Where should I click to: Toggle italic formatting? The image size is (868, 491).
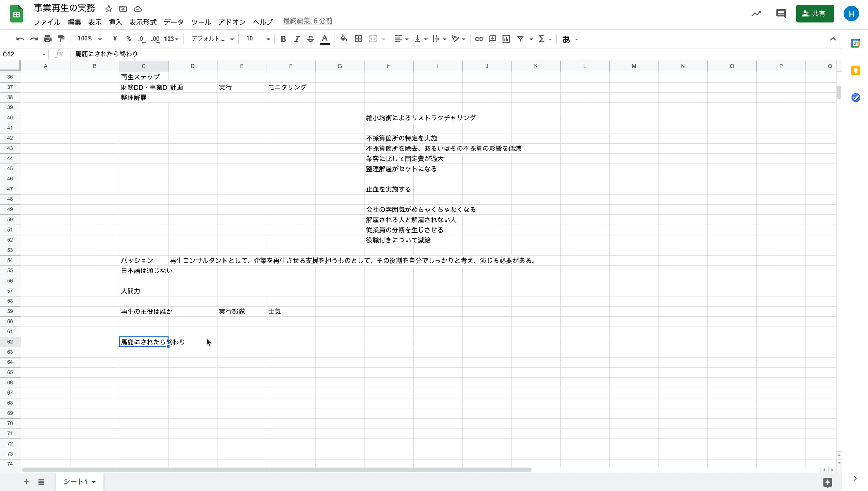coord(296,39)
